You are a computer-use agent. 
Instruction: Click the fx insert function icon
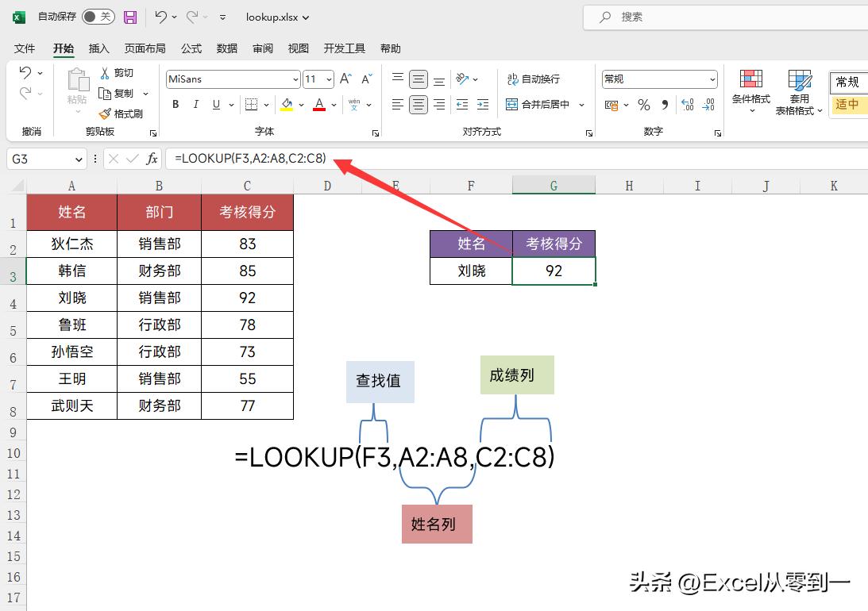pos(152,159)
